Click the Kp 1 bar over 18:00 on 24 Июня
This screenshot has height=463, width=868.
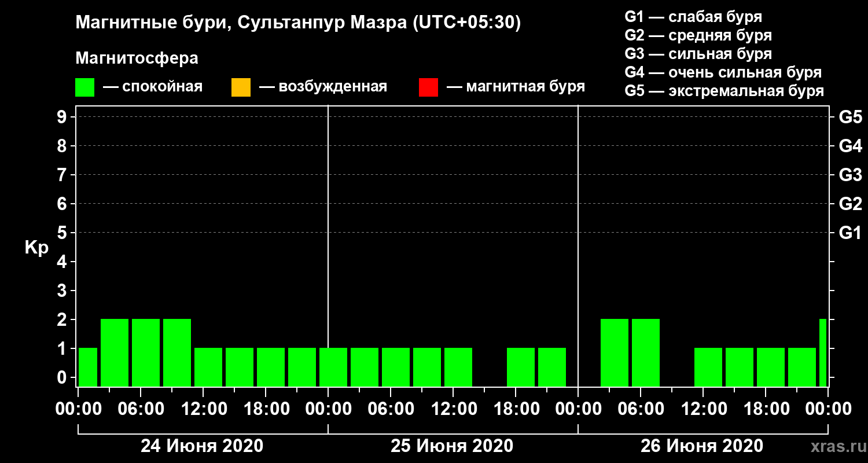271,367
